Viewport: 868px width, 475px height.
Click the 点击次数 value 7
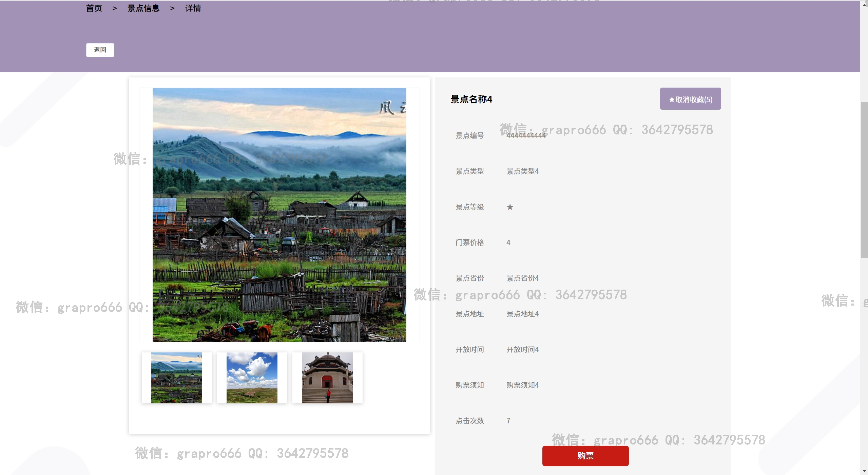pos(508,421)
